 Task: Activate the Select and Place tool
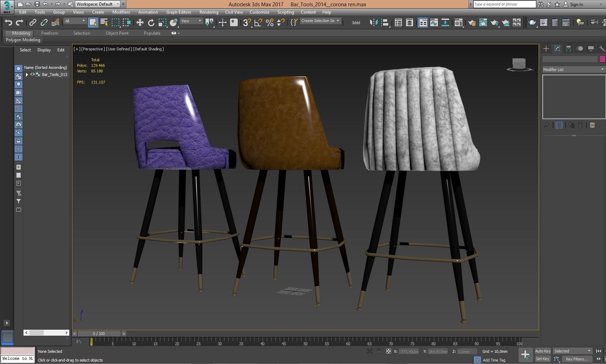tap(173, 22)
